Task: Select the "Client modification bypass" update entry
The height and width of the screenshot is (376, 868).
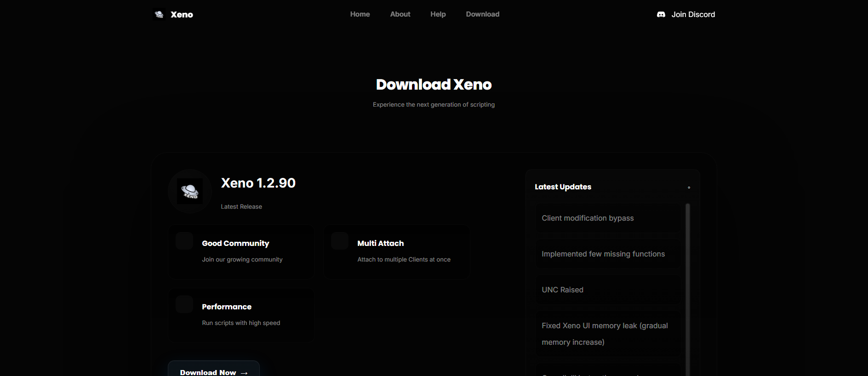Action: click(608, 218)
